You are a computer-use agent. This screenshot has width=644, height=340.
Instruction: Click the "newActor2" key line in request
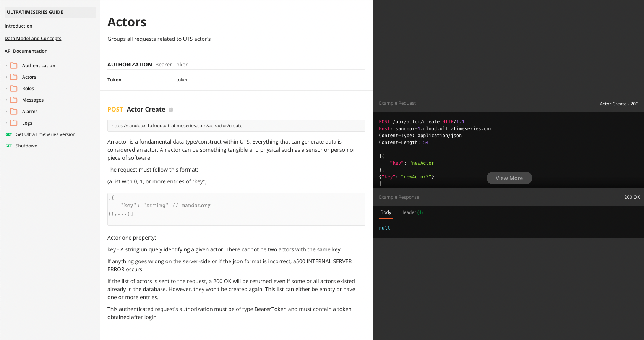(x=406, y=177)
